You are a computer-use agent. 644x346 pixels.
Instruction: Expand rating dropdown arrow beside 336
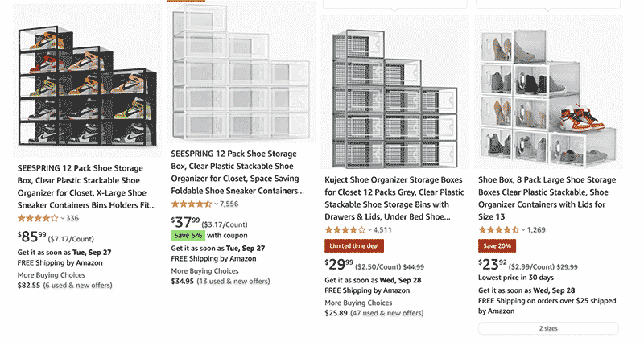point(62,218)
